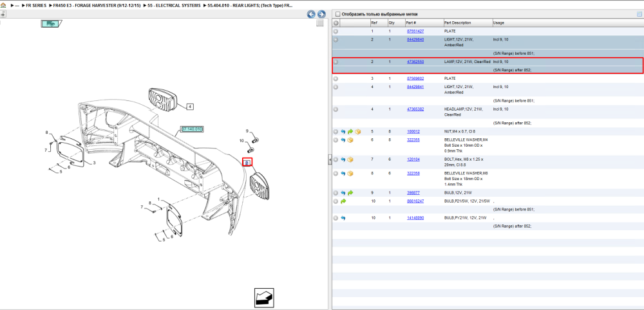
Task: Click 'BOLT,Hex, M8 x 1.25 x 20mm' text
Action: coord(464,161)
